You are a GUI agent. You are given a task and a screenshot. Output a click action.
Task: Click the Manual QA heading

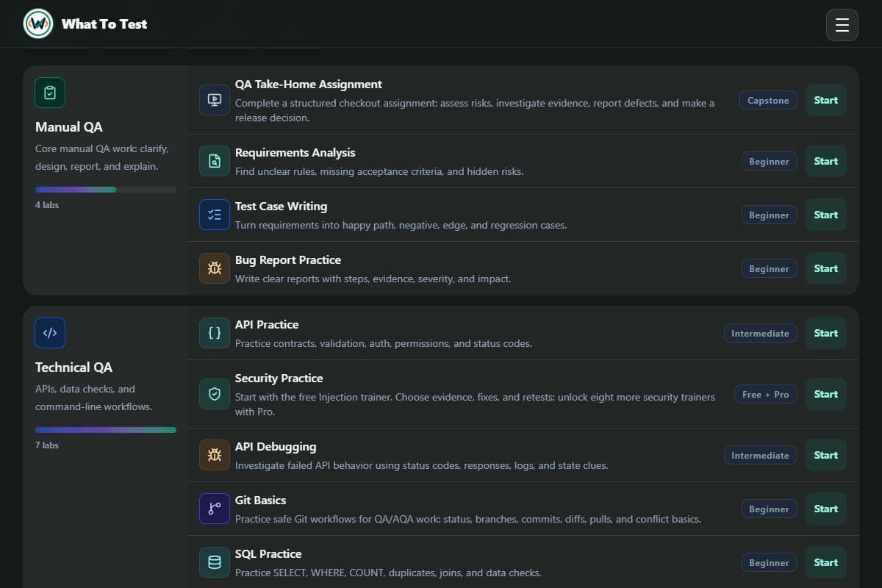pyautogui.click(x=69, y=127)
